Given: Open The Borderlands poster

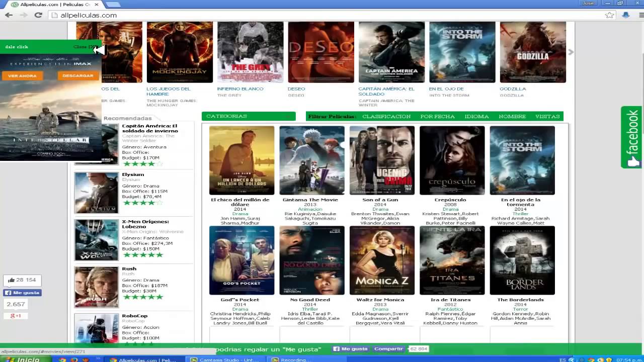Looking at the screenshot, I should point(522,260).
